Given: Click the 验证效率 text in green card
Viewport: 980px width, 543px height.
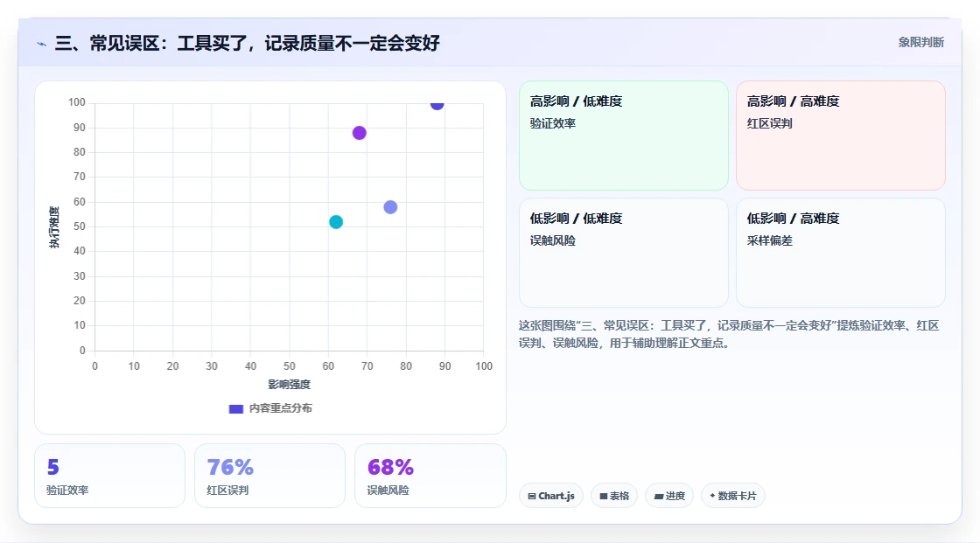Looking at the screenshot, I should [x=552, y=123].
